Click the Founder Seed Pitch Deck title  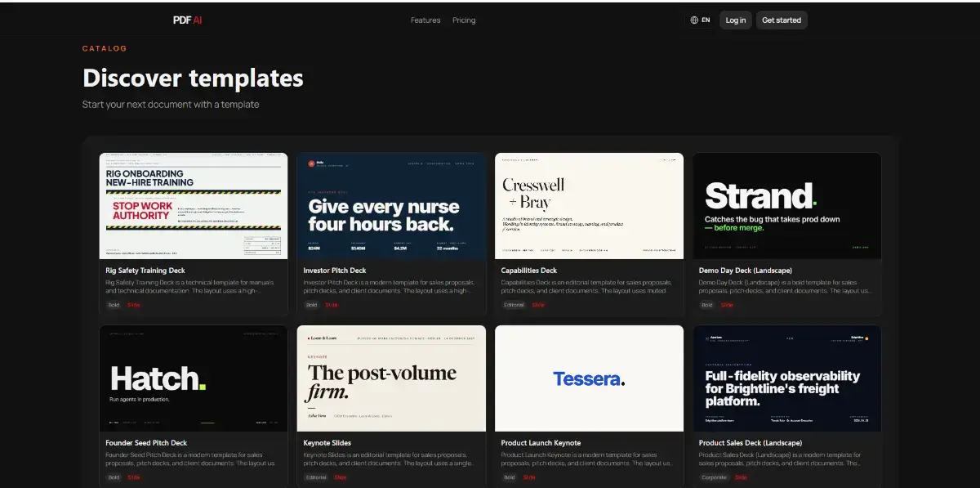[146, 443]
